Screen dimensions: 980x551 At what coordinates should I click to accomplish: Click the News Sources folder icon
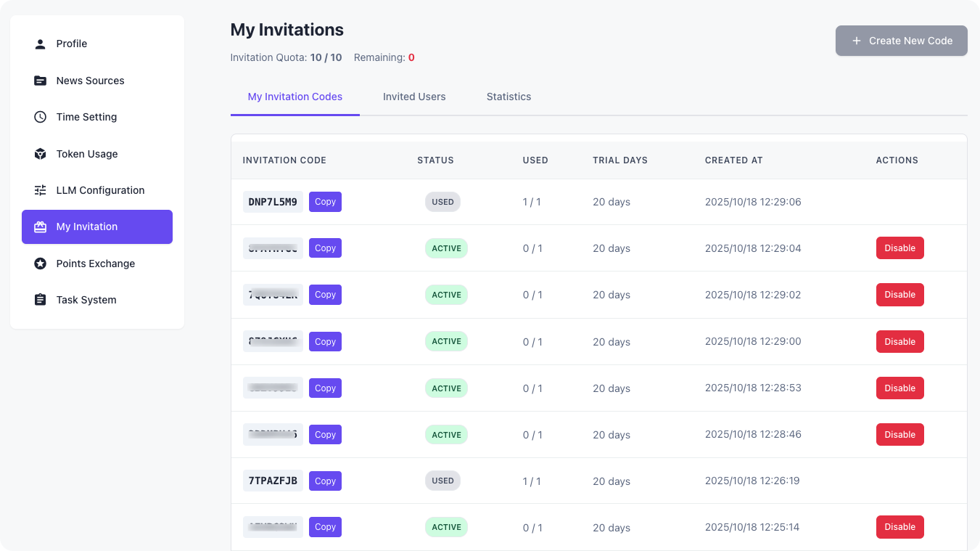pyautogui.click(x=41, y=81)
